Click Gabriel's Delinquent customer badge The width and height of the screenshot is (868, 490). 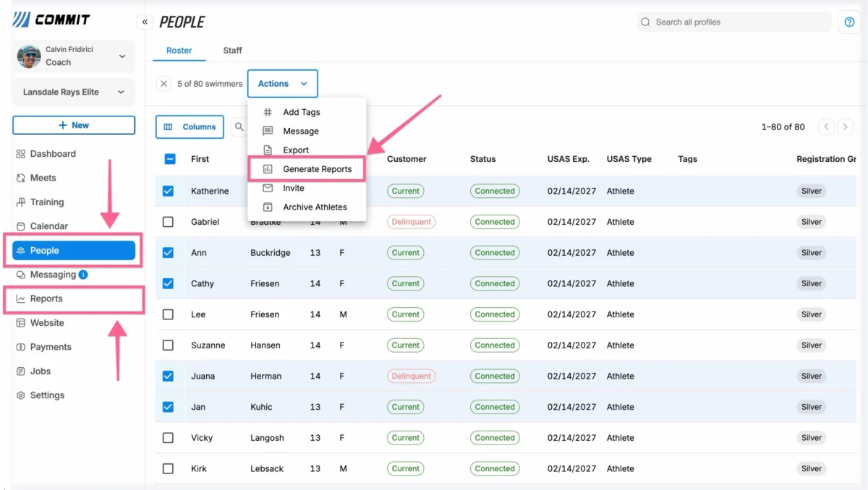pos(411,222)
